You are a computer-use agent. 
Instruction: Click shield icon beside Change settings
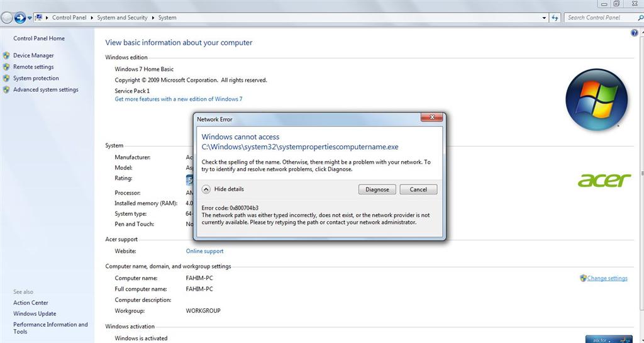(583, 278)
